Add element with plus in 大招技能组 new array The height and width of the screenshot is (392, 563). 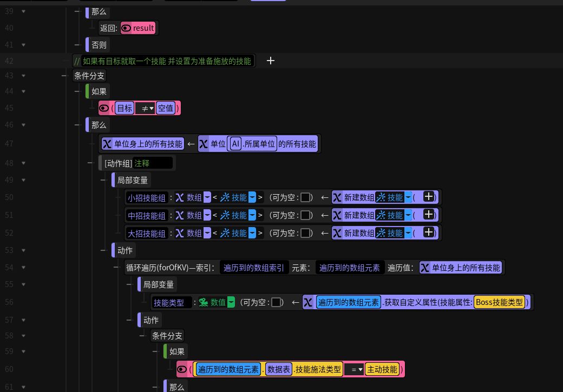(x=428, y=232)
